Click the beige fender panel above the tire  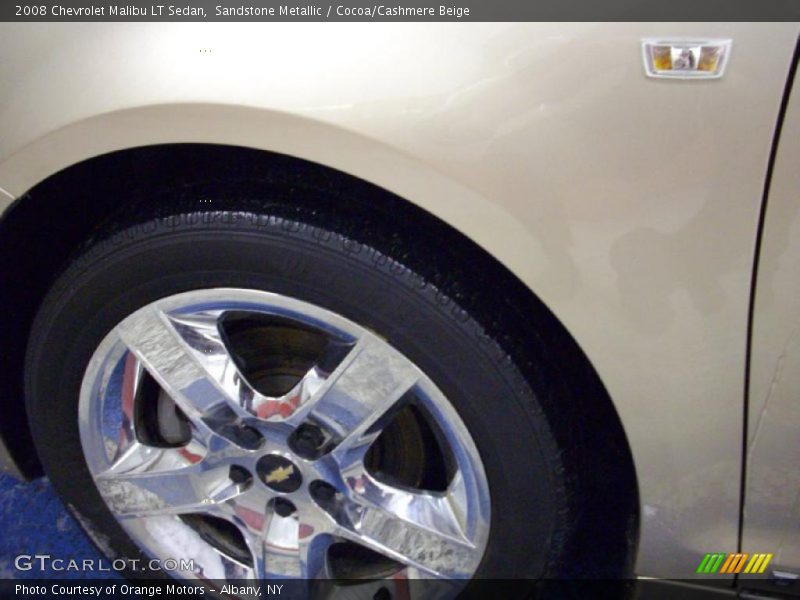[x=400, y=120]
